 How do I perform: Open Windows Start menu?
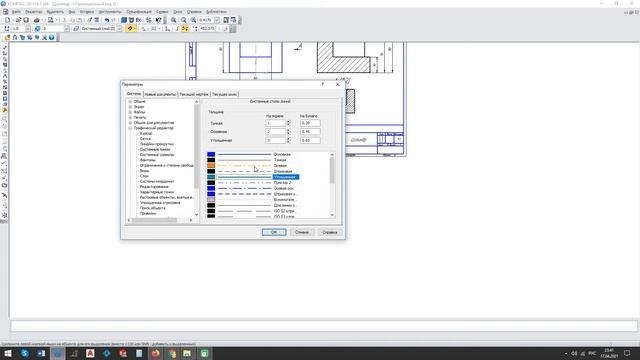(8, 353)
